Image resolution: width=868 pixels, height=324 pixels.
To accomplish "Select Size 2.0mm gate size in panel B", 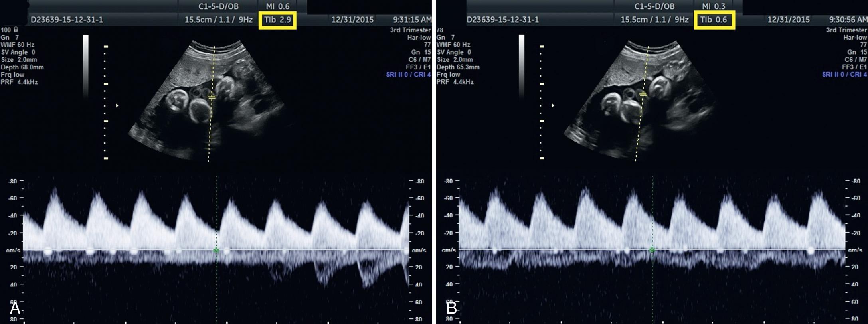I will 455,60.
